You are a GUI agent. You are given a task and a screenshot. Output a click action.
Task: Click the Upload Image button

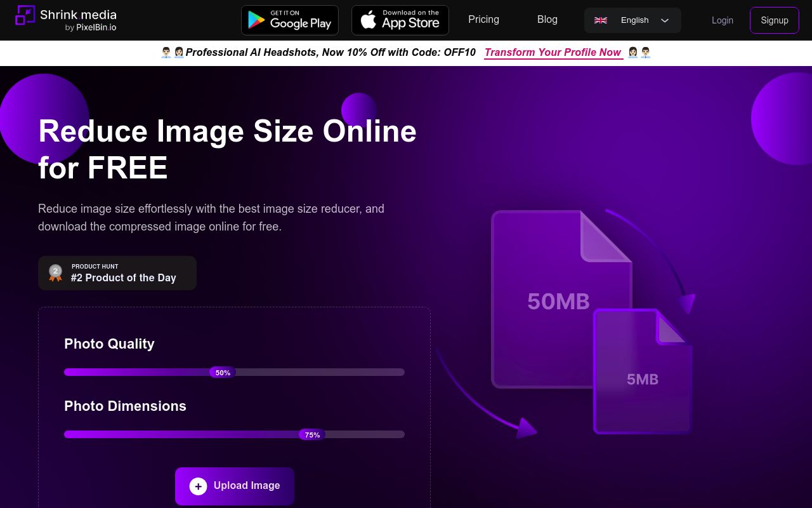(x=235, y=486)
